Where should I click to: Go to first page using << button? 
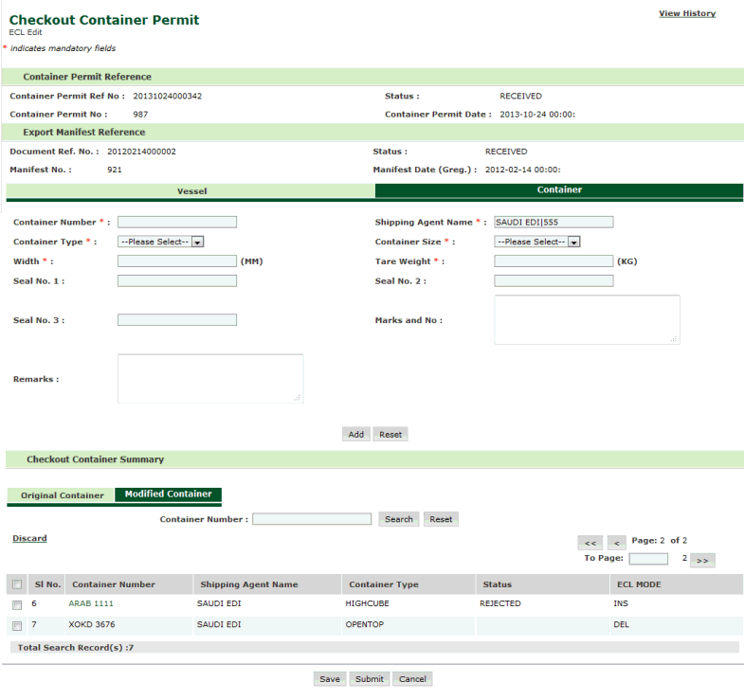coord(589,543)
